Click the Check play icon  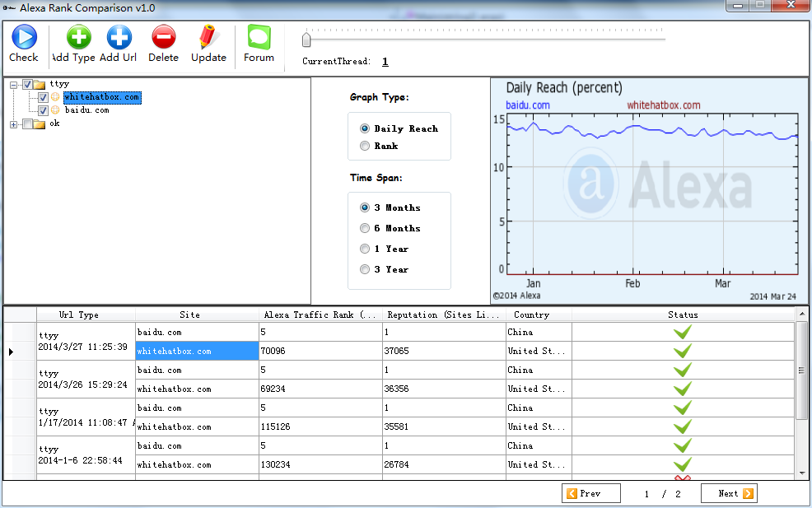[x=23, y=37]
